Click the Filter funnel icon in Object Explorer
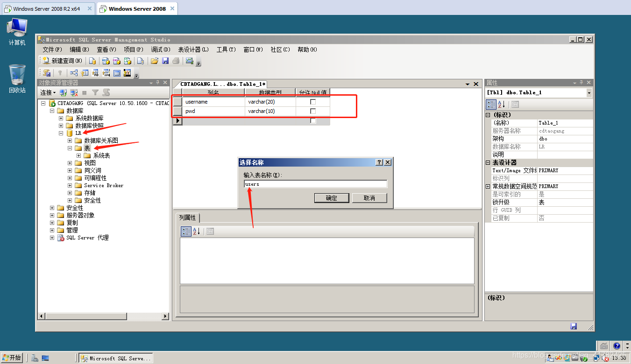 click(95, 92)
